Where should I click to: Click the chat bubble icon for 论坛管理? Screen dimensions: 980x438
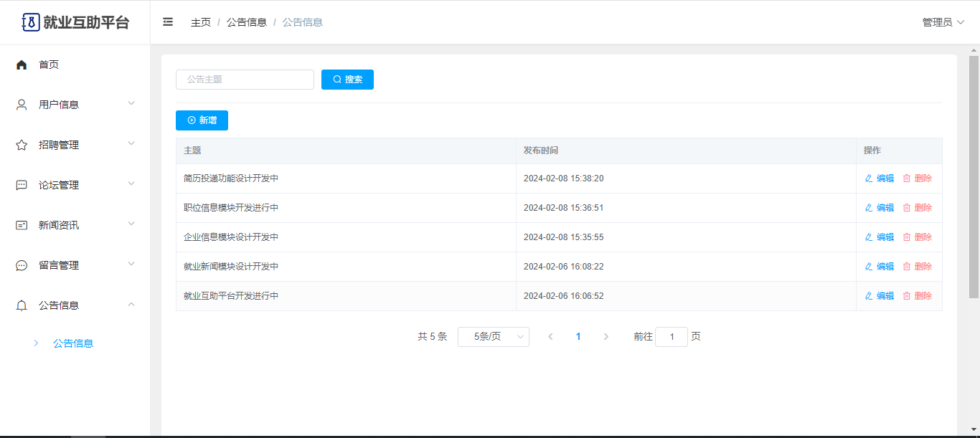[x=22, y=185]
